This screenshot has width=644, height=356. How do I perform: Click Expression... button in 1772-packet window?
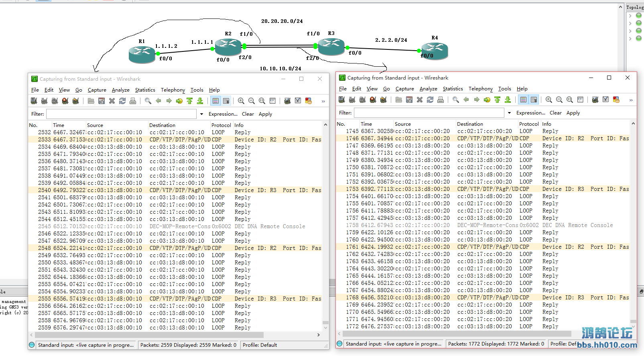coord(531,113)
